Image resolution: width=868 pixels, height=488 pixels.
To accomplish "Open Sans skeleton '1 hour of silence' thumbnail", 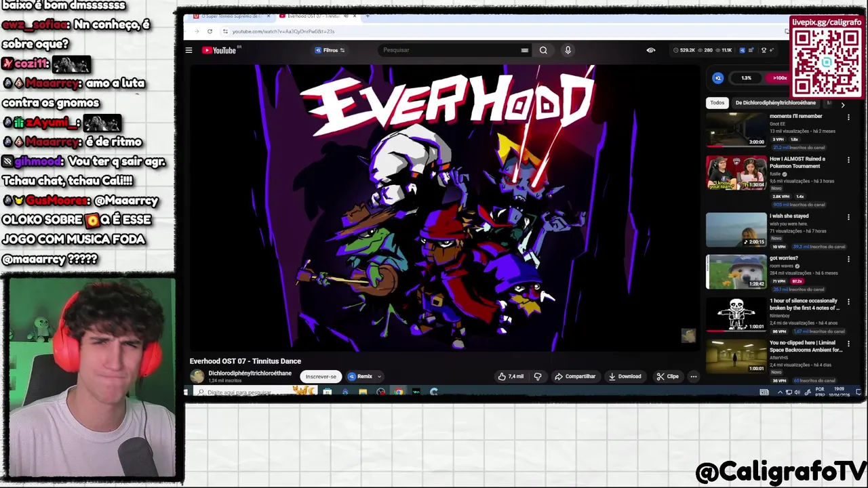I will point(736,314).
